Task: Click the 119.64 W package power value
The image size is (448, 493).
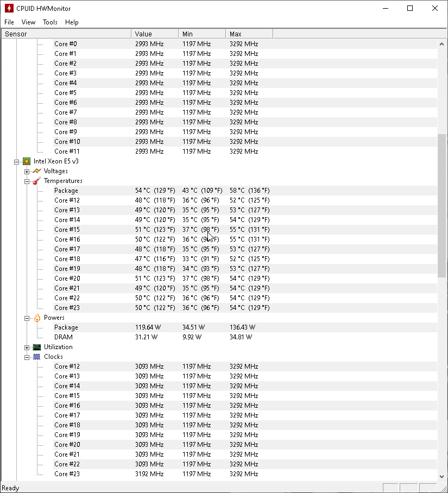Action: coord(148,327)
